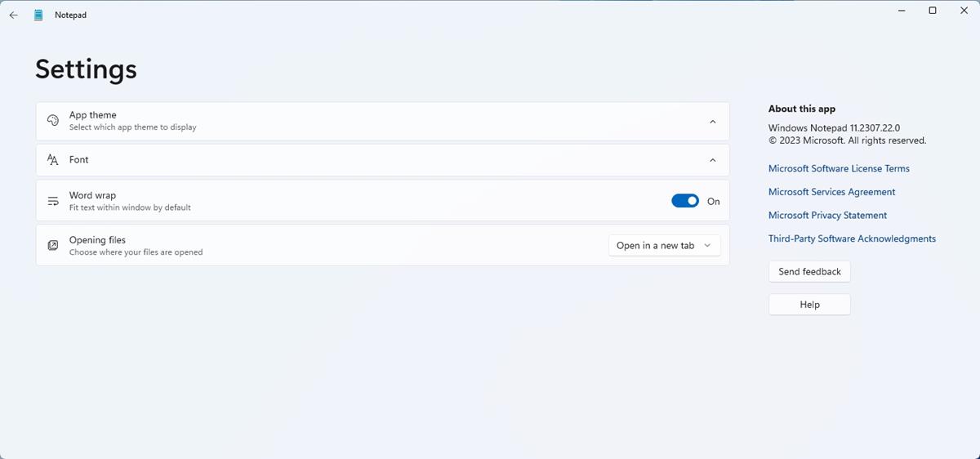Expand the App theme section chevron
980x459 pixels.
(x=712, y=122)
